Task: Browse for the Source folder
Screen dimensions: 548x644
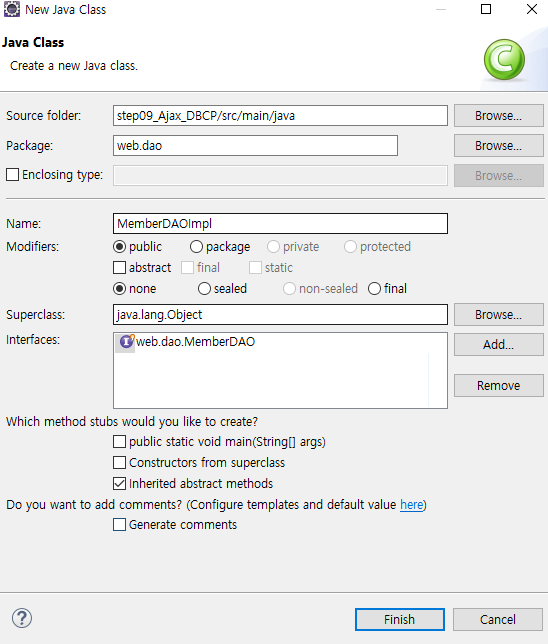Action: pos(499,115)
